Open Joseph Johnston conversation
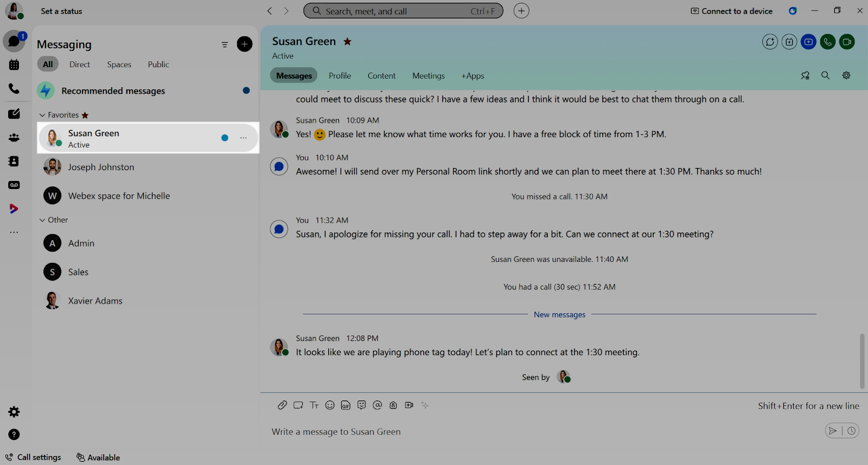 coord(148,167)
